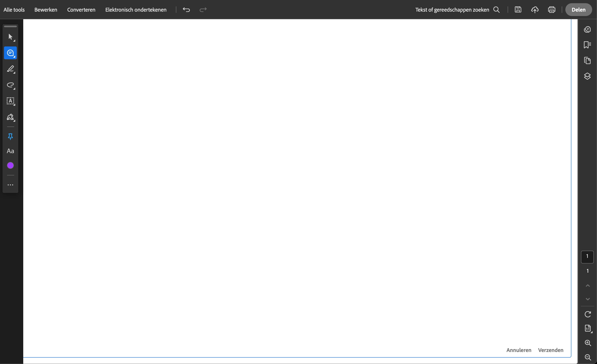Pick the freehand lasso drawing tool
The image size is (597, 364).
point(10,85)
